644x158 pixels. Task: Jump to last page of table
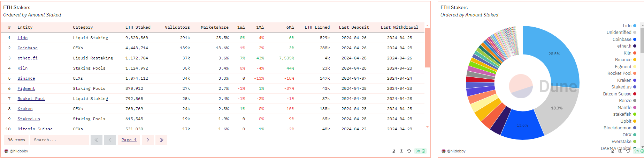tap(161, 140)
